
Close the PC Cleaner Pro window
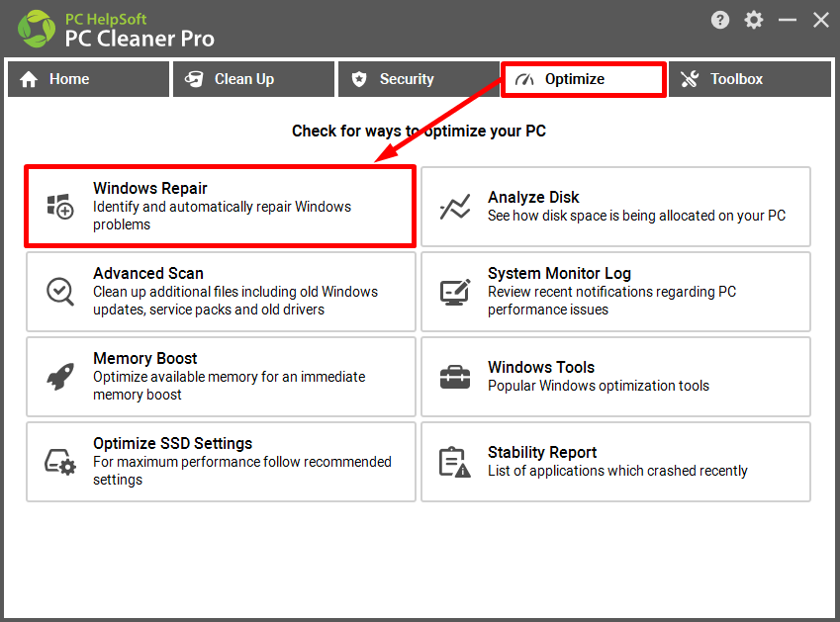(x=821, y=21)
